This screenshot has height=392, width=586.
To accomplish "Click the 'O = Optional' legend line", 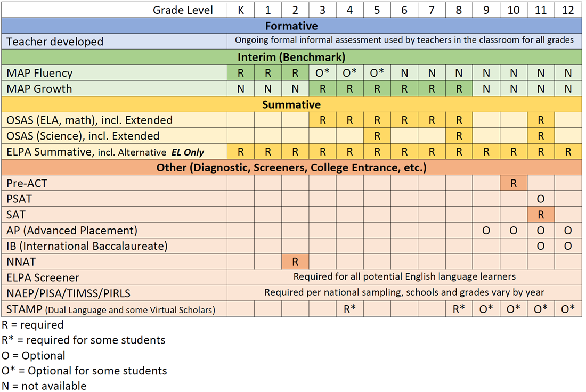I will 33,355.
